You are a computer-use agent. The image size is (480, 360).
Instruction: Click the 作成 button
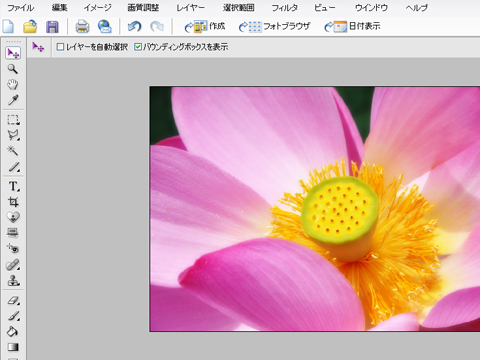[x=205, y=26]
